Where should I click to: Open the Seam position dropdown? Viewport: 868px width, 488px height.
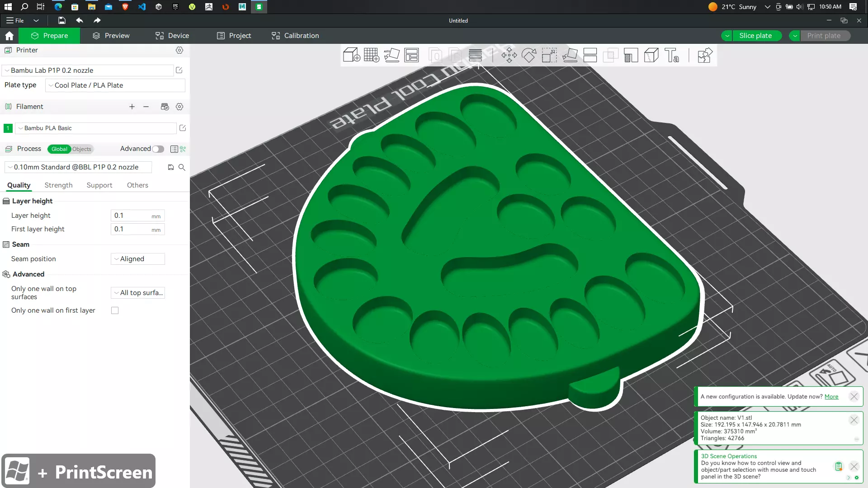(x=137, y=259)
